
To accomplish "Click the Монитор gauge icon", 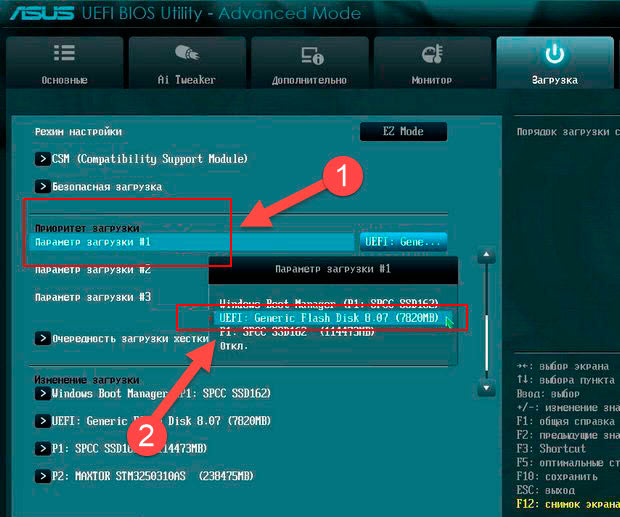I will point(432,54).
